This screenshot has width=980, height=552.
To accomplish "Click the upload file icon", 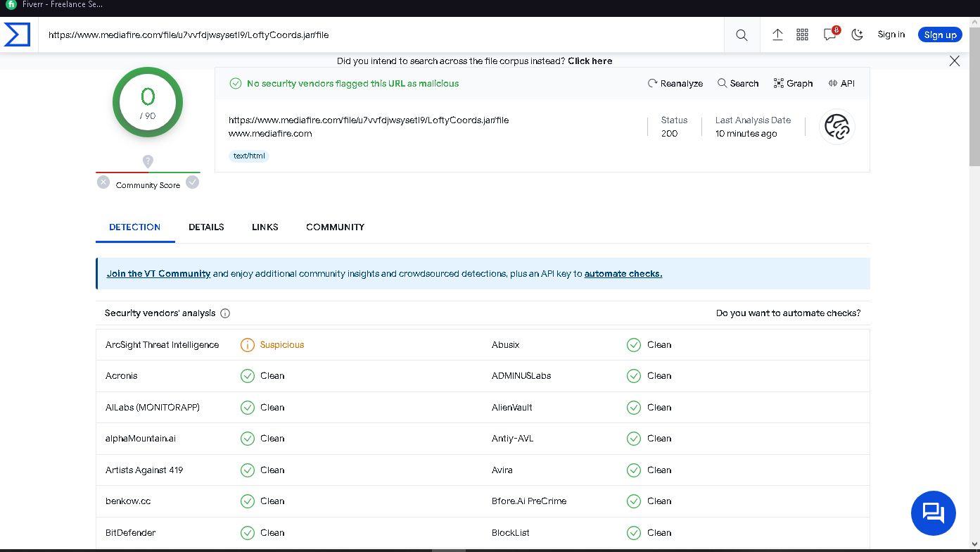I will 777,34.
